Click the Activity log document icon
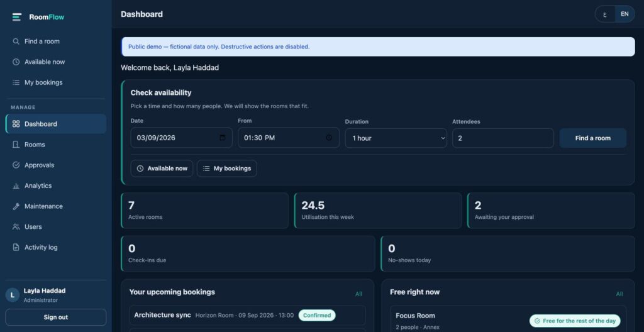Image resolution: width=644 pixels, height=332 pixels. point(16,247)
